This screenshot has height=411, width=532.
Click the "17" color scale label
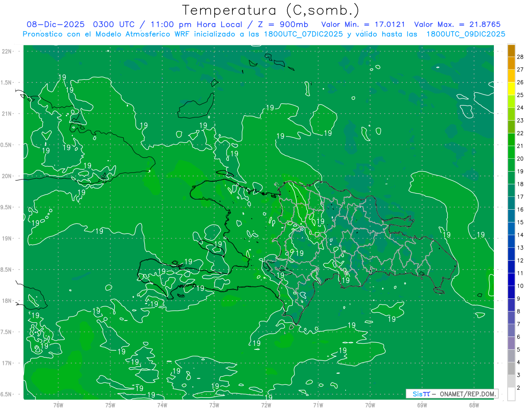[520, 197]
